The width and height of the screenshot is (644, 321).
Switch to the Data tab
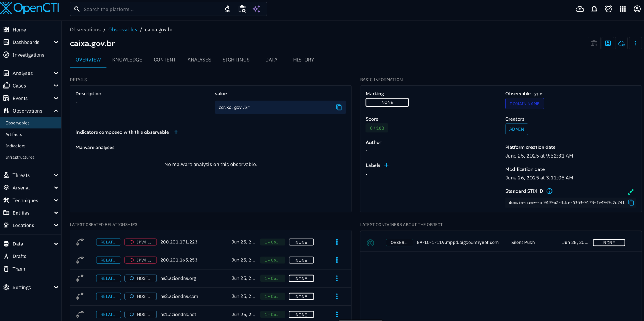pos(271,60)
